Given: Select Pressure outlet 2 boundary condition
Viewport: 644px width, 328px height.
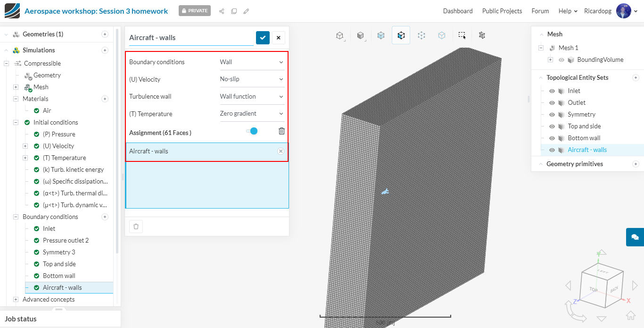Looking at the screenshot, I should [66, 241].
